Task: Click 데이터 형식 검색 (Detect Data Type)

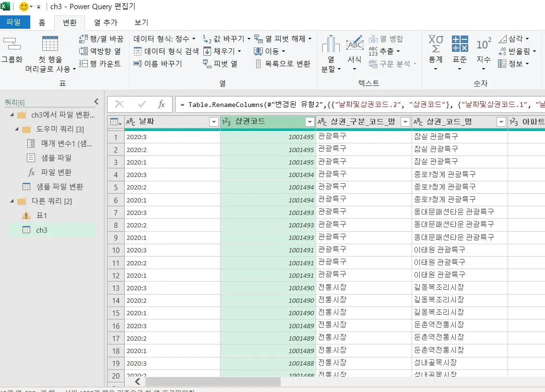Action: (x=166, y=51)
